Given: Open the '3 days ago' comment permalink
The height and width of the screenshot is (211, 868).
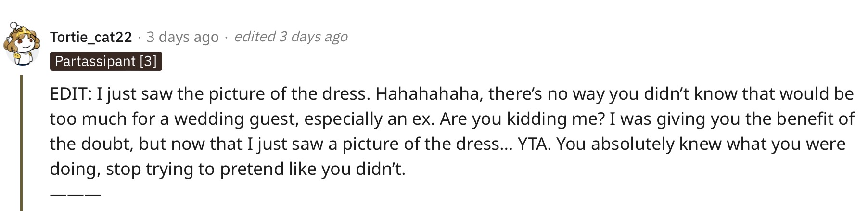Looking at the screenshot, I should 182,37.
